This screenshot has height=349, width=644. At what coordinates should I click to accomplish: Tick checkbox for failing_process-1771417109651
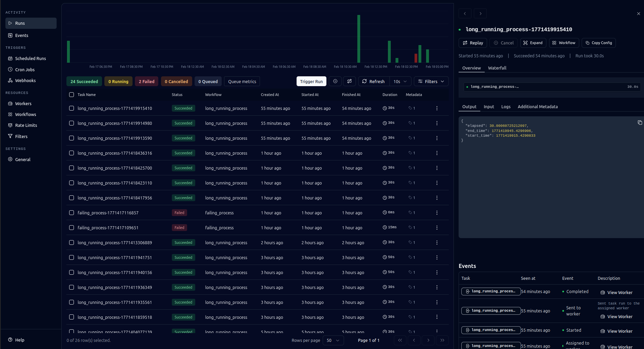pyautogui.click(x=72, y=228)
